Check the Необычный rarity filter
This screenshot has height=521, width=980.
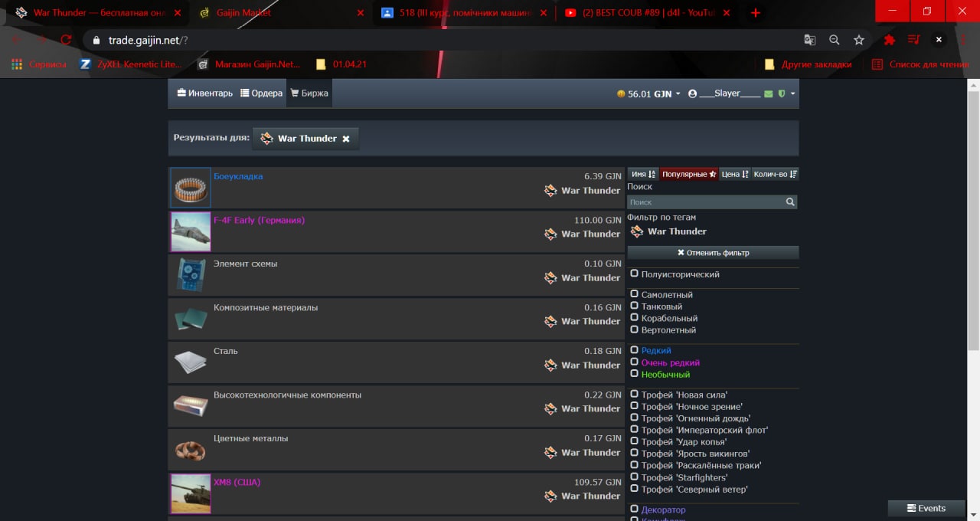(634, 374)
